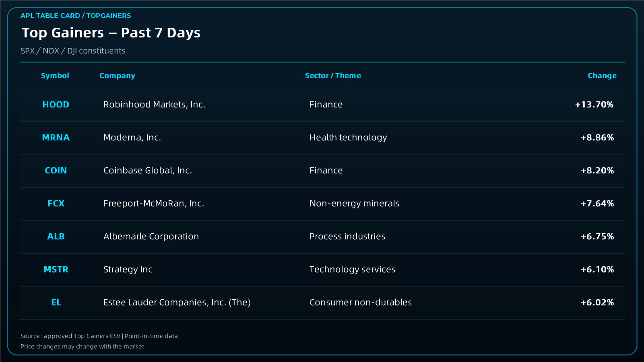Click the 'Albemarle Corporation' company name

point(151,237)
